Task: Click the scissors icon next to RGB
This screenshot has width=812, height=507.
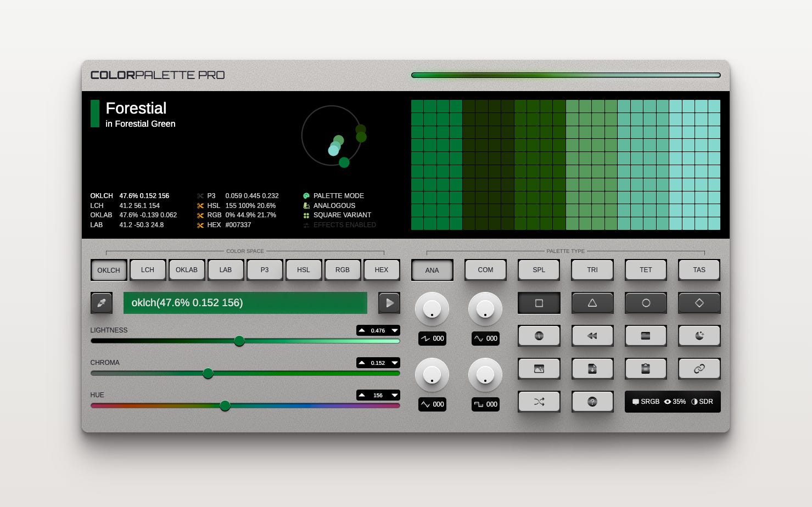Action: tap(200, 216)
